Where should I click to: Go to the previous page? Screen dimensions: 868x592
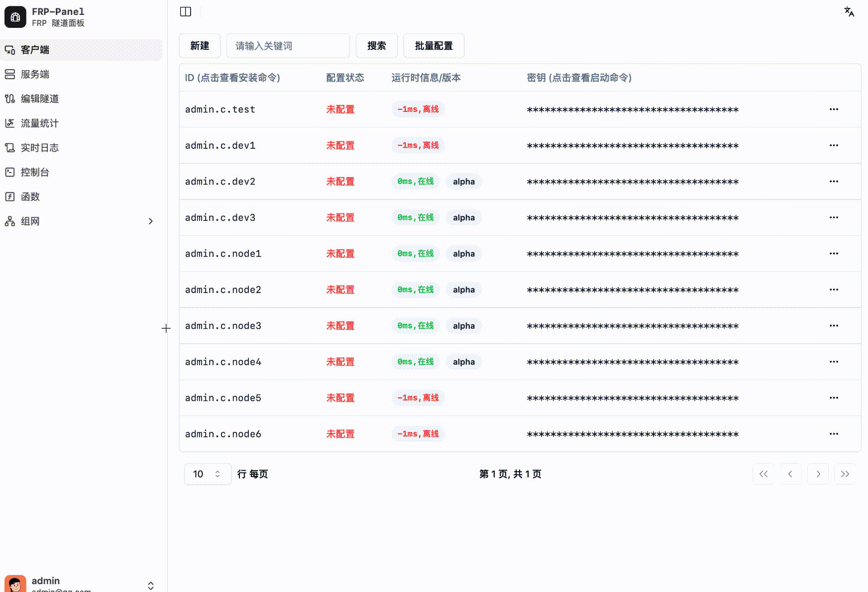coord(790,474)
